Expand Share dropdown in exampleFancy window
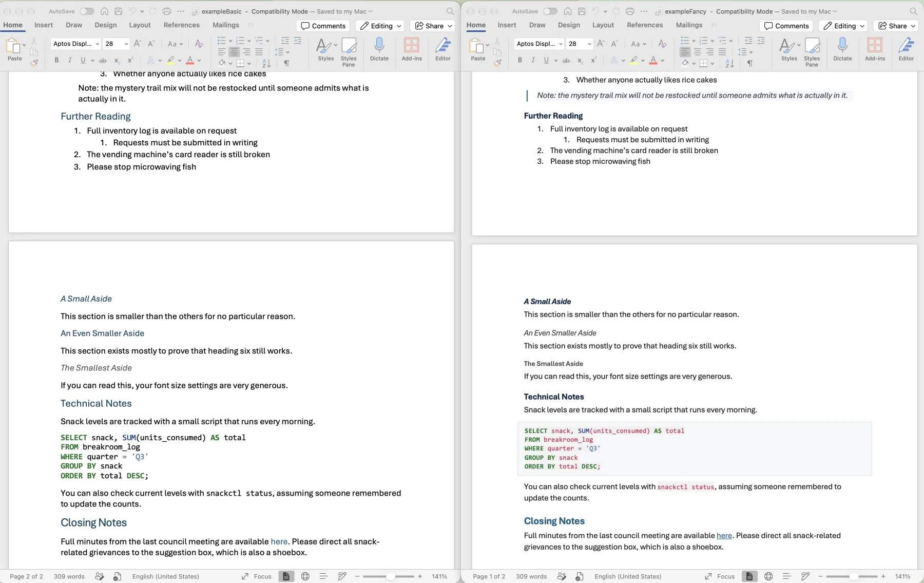The width and height of the screenshot is (924, 583). pos(913,26)
